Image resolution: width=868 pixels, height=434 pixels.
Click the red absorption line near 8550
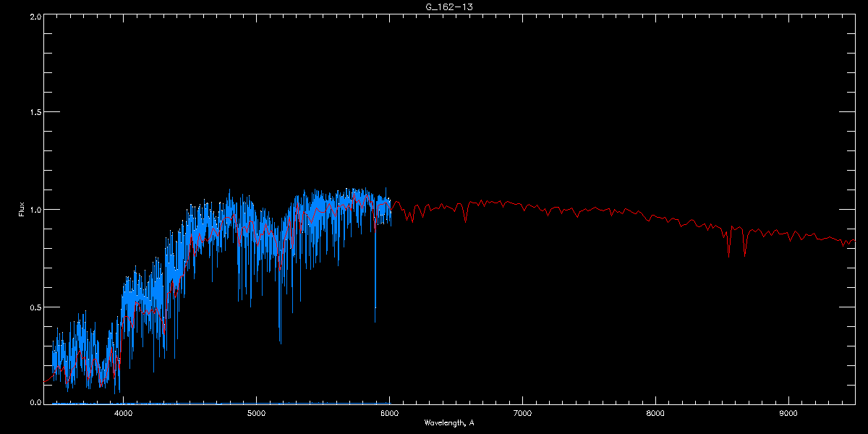pos(728,242)
